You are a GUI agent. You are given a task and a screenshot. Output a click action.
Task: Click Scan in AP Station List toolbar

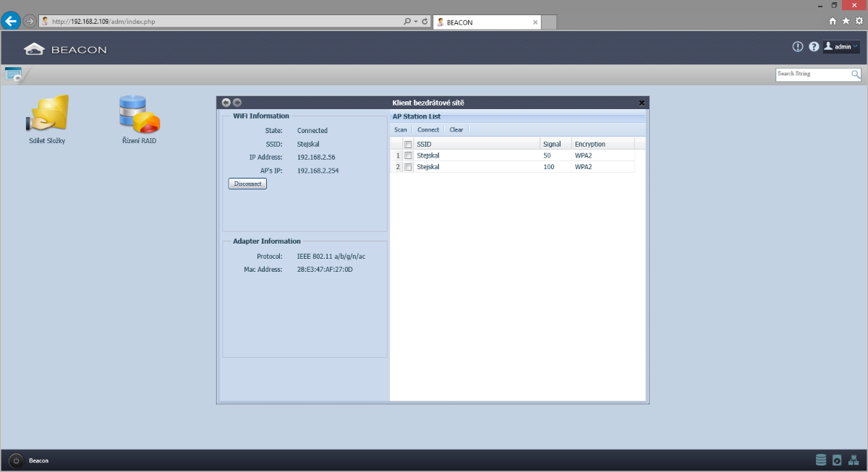(401, 130)
